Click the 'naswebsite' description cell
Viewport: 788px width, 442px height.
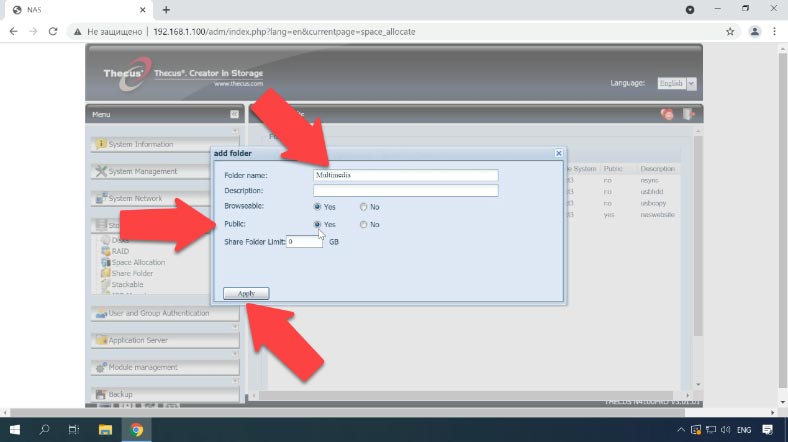[x=657, y=215]
